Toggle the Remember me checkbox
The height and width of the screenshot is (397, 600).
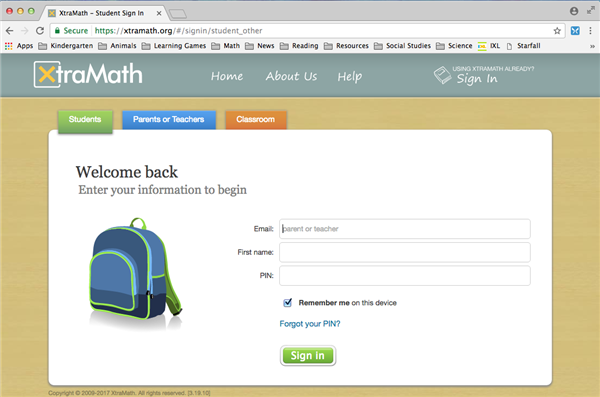tap(287, 303)
